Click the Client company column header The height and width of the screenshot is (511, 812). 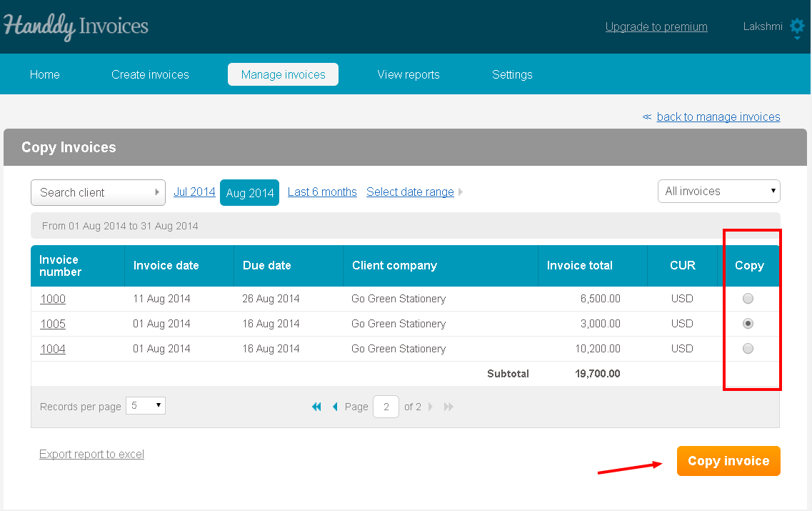pyautogui.click(x=441, y=266)
